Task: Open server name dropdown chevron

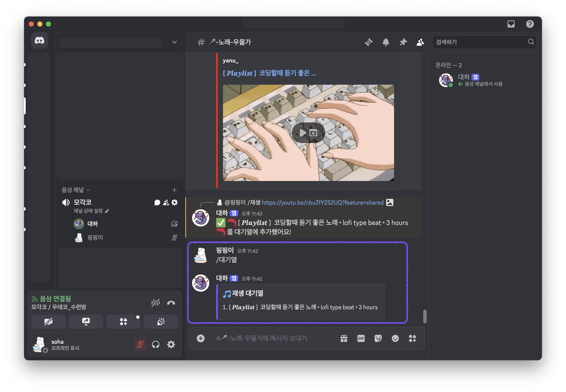Action: (x=174, y=42)
